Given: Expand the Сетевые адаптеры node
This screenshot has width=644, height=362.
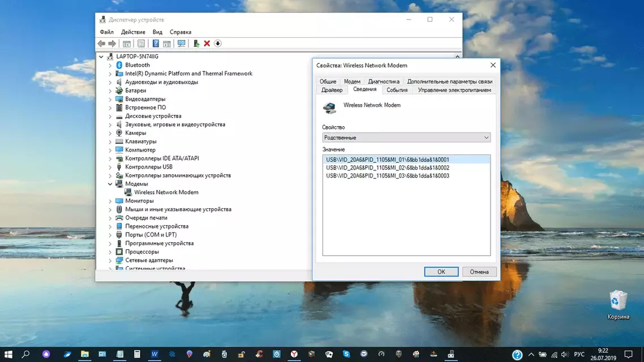Looking at the screenshot, I should (x=111, y=260).
